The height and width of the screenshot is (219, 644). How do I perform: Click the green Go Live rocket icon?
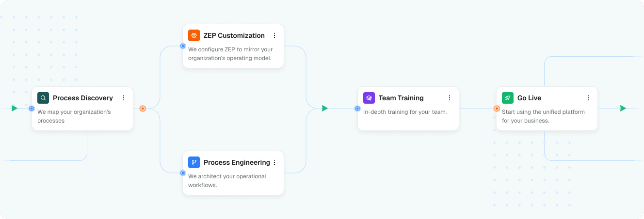508,98
